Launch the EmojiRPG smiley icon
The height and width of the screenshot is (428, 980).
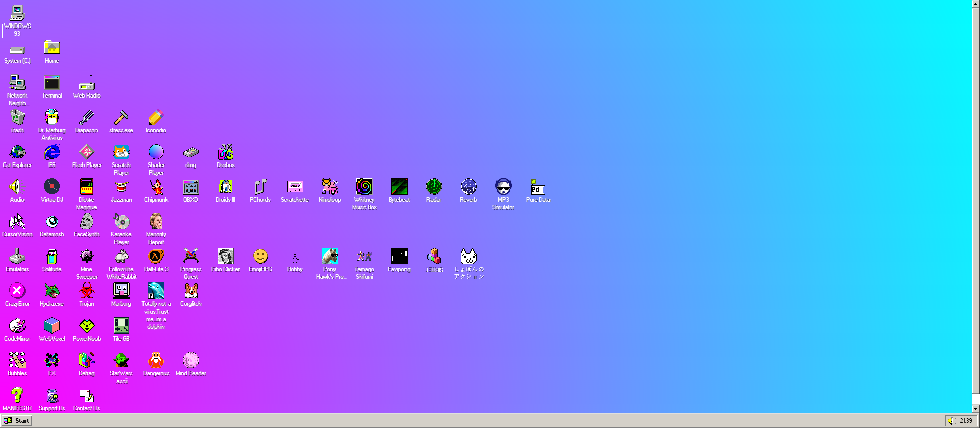pyautogui.click(x=260, y=256)
